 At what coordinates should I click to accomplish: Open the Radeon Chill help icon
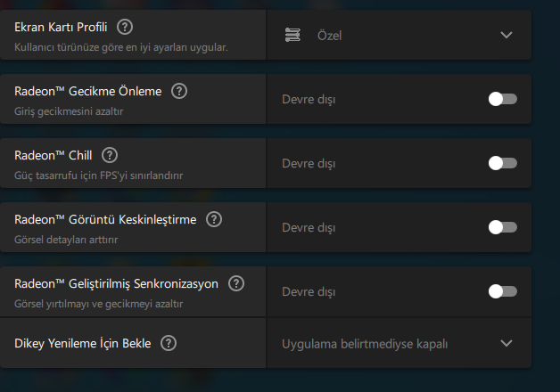110,156
